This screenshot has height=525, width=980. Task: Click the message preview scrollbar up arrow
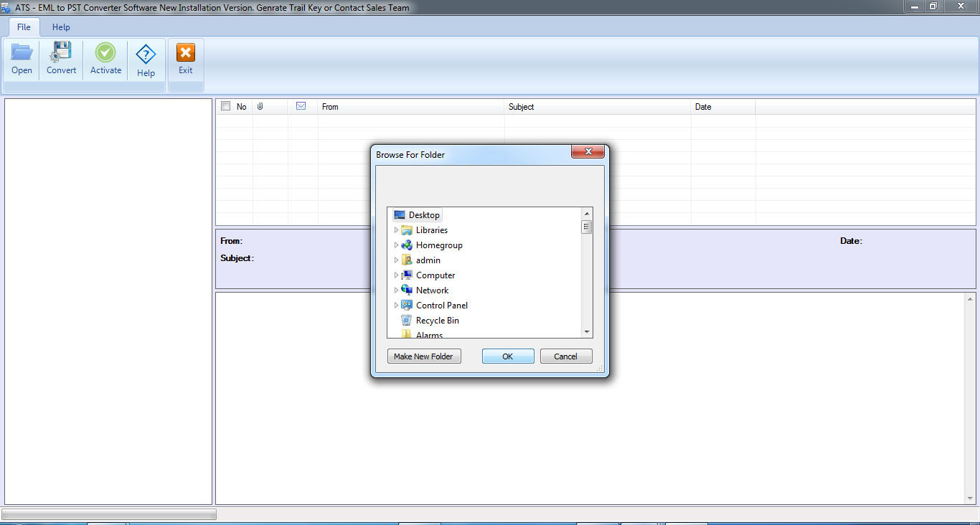[971, 298]
